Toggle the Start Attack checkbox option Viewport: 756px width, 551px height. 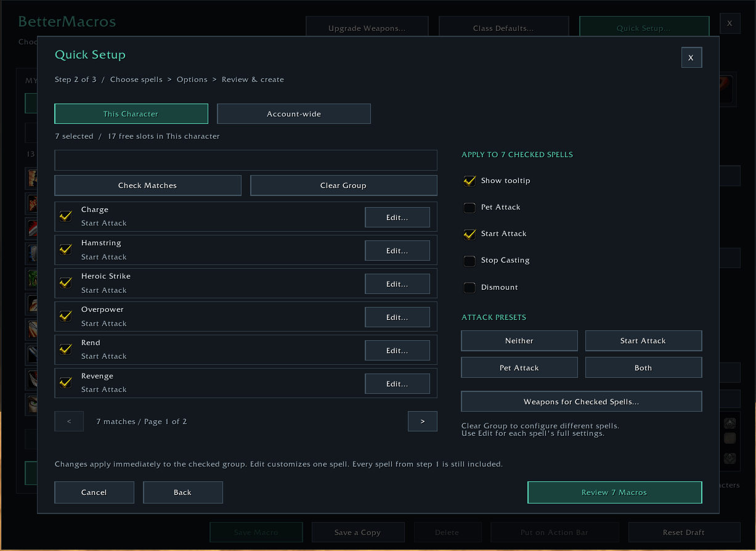(x=469, y=234)
